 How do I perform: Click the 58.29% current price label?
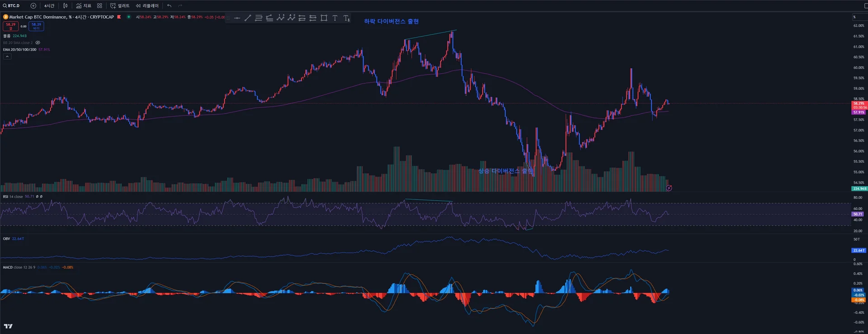point(859,103)
